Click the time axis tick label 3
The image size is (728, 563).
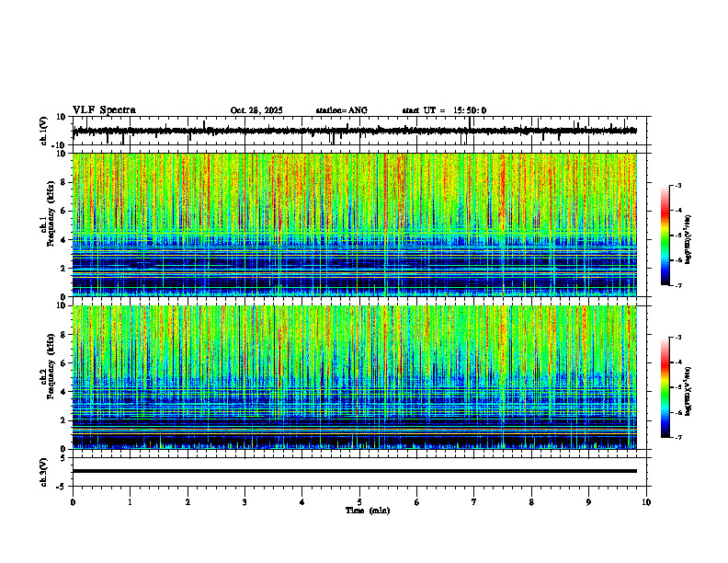pyautogui.click(x=245, y=502)
